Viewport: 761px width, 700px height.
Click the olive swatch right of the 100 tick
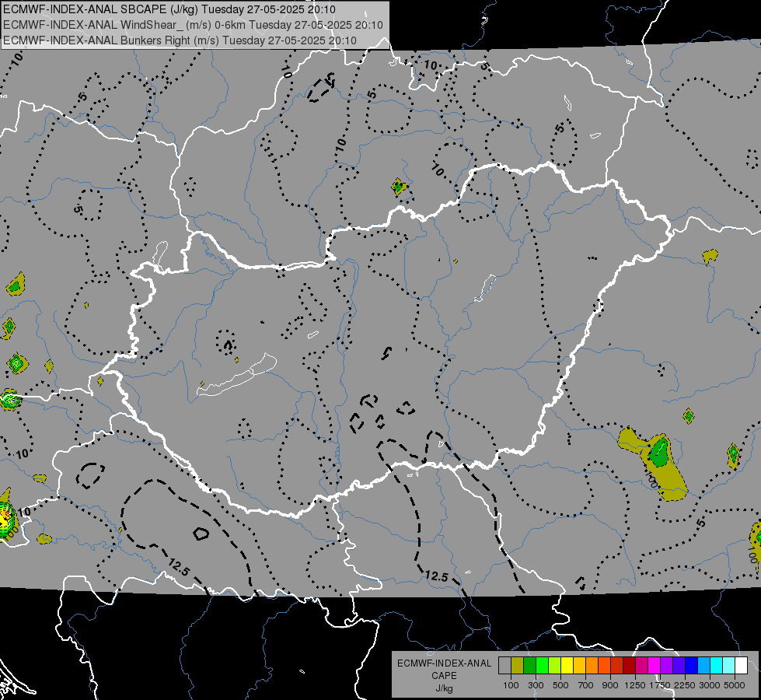point(518,666)
